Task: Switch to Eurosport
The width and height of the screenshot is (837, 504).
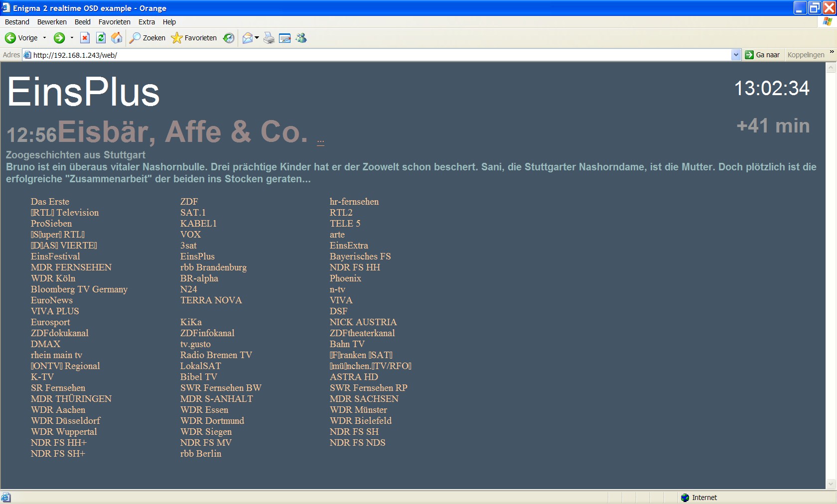Action: pos(50,322)
